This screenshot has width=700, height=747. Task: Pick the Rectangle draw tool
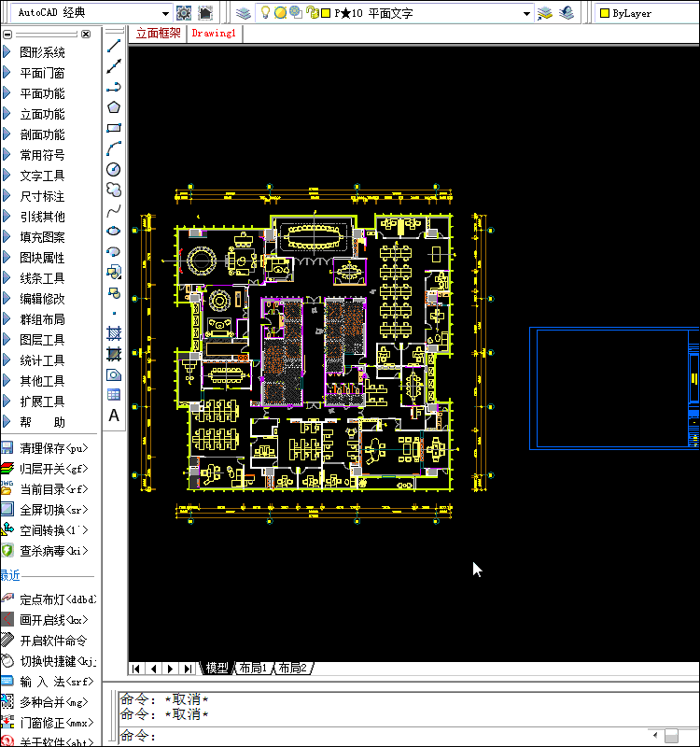(x=114, y=128)
